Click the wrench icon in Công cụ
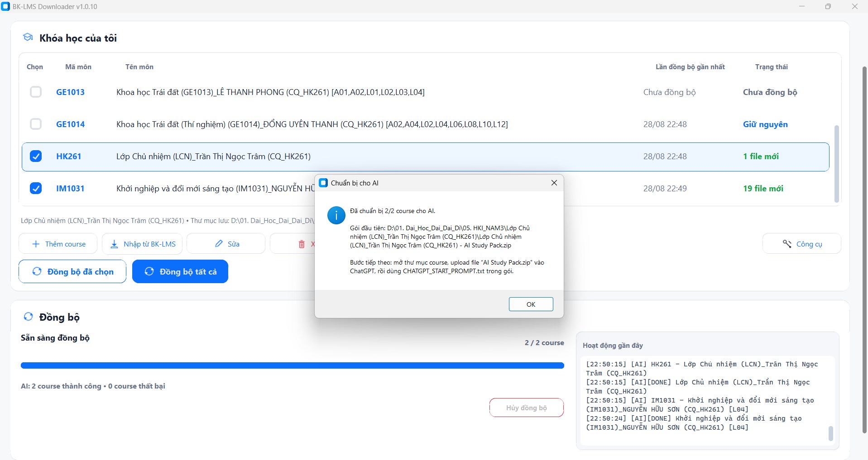Image resolution: width=868 pixels, height=460 pixels. click(787, 244)
